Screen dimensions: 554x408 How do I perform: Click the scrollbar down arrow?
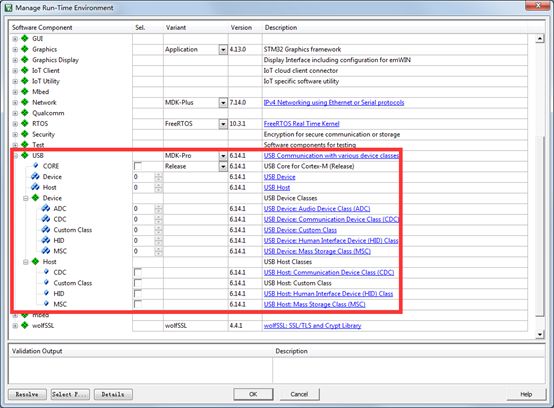tap(540, 334)
